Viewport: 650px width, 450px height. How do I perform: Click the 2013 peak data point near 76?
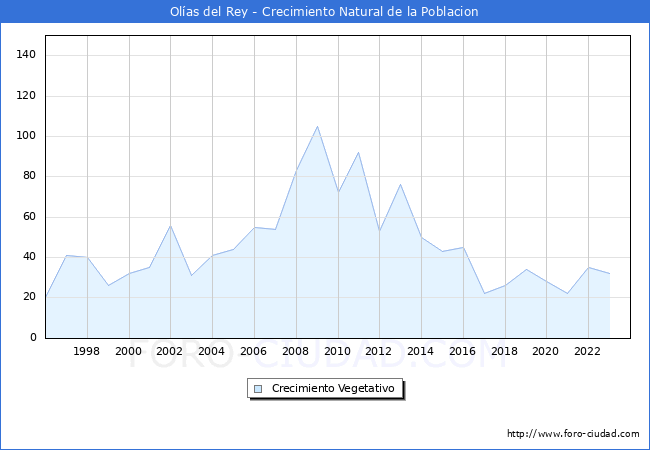pos(400,184)
